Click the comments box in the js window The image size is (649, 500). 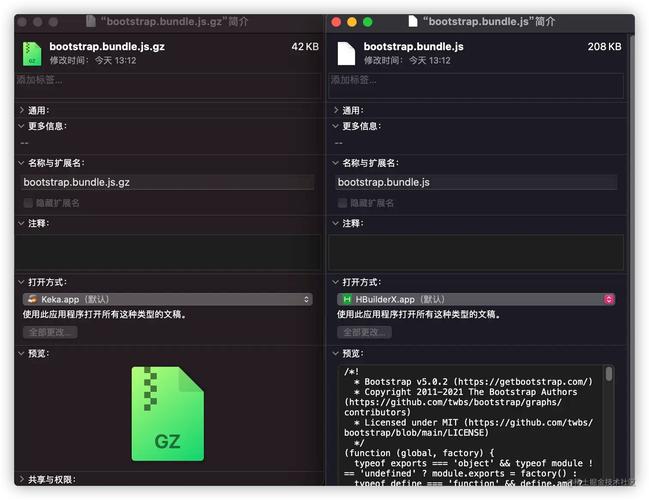click(x=476, y=253)
